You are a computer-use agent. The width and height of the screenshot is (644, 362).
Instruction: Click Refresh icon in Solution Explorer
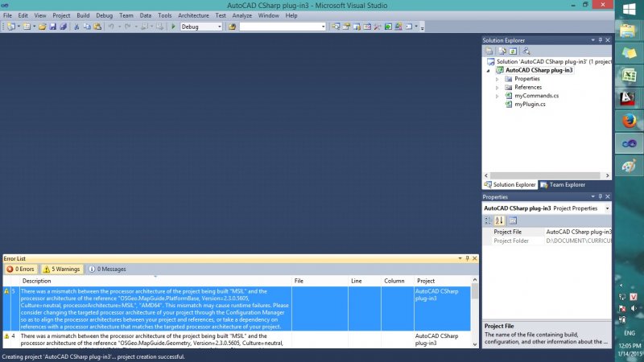tap(513, 51)
